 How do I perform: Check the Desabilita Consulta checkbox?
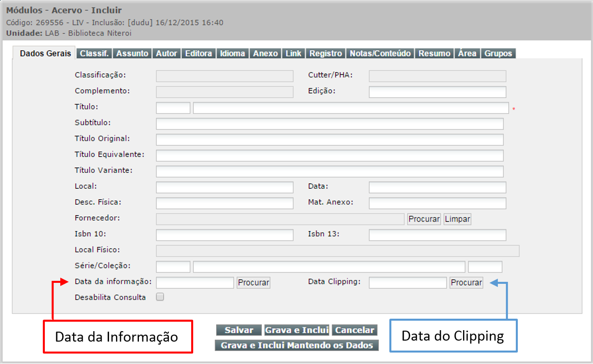coord(160,297)
